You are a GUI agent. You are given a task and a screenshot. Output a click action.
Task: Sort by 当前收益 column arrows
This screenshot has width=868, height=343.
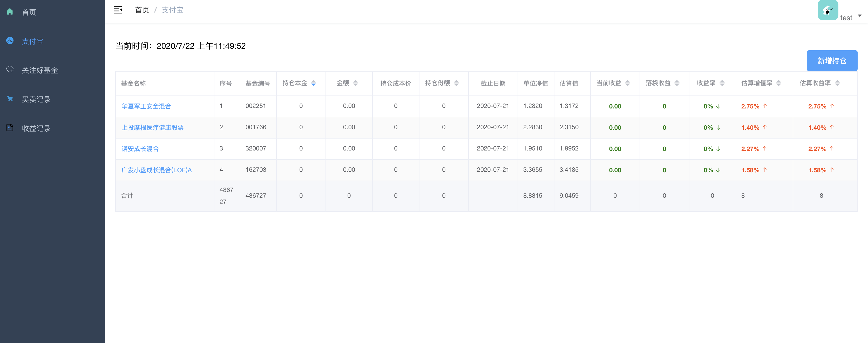(627, 83)
